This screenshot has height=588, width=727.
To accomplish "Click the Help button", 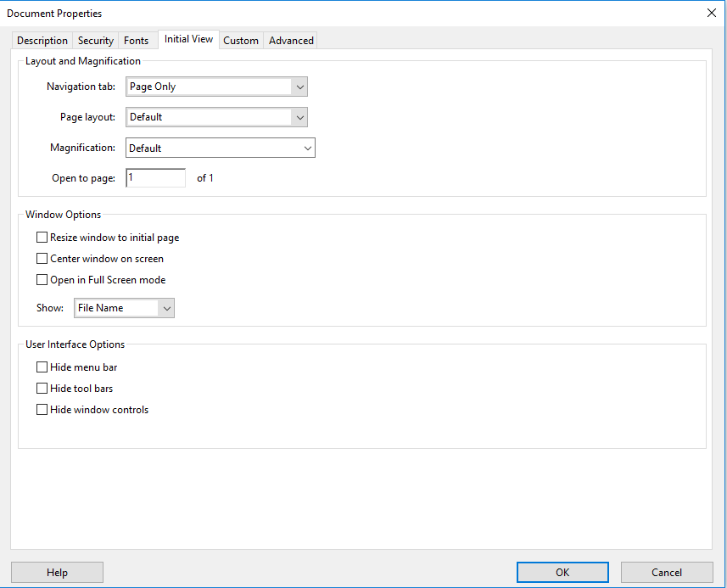I will 57,572.
